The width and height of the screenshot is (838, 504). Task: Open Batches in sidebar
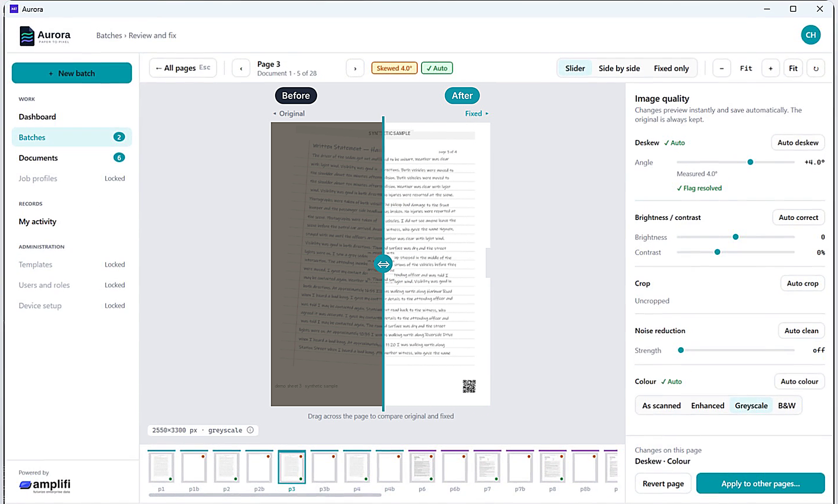click(x=72, y=137)
